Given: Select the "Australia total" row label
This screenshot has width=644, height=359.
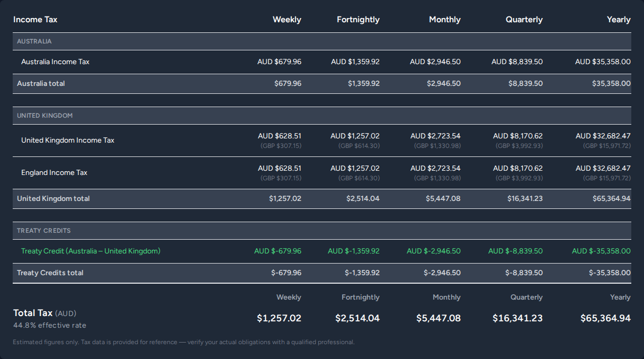Looking at the screenshot, I should tap(41, 83).
